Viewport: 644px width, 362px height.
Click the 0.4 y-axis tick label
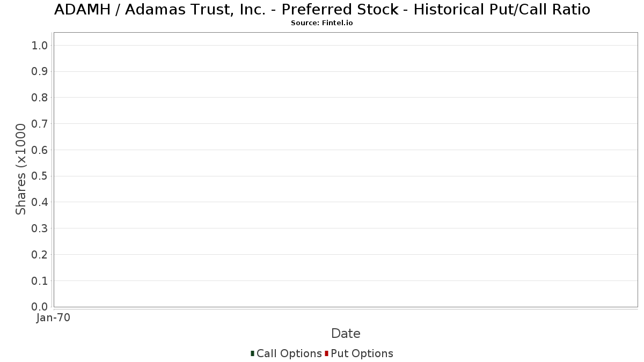pyautogui.click(x=40, y=202)
